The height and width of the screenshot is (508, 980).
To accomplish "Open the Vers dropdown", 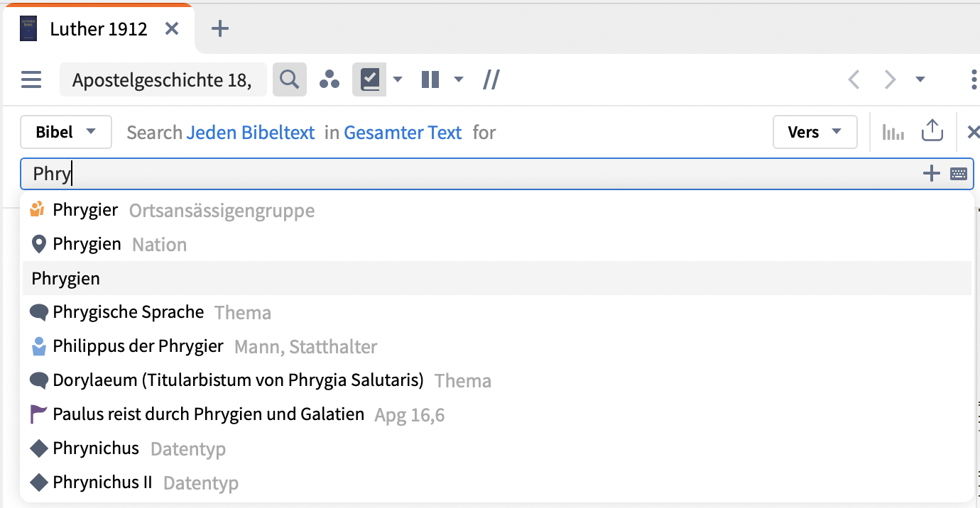I will coord(815,131).
